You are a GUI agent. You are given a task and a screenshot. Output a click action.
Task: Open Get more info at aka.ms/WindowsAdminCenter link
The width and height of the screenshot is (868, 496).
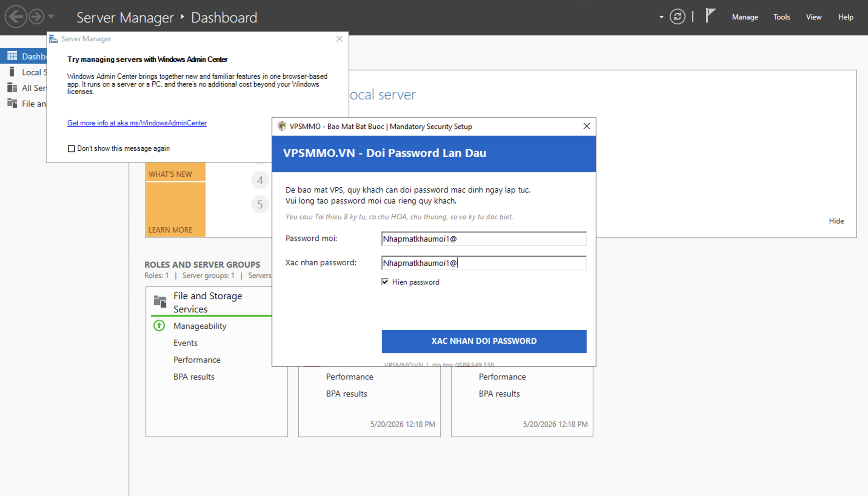click(137, 123)
